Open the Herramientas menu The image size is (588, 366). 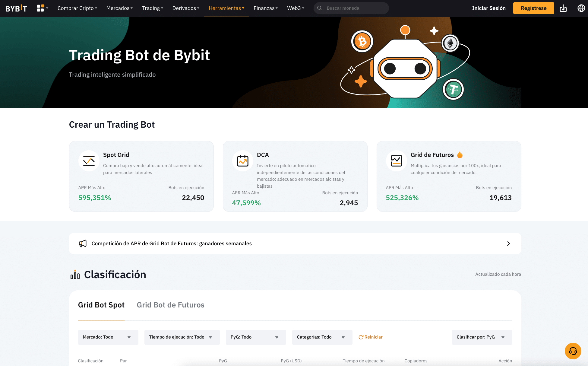(226, 8)
